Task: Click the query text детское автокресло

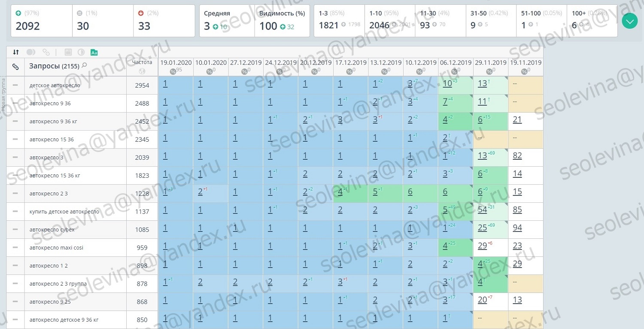Action: pos(55,85)
